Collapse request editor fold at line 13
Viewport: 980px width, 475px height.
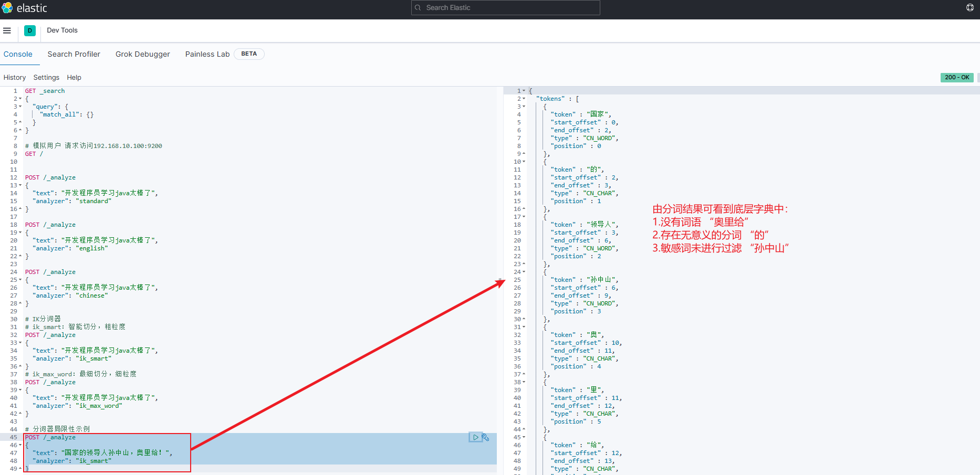[x=20, y=185]
